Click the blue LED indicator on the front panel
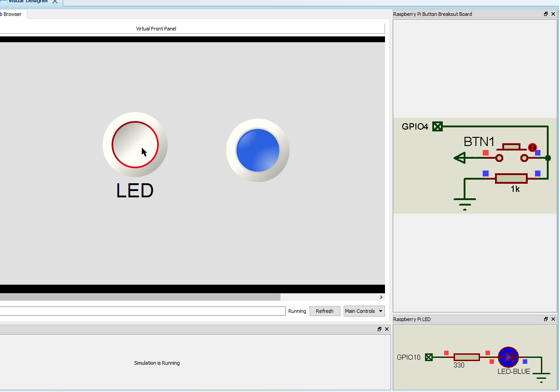 point(258,151)
